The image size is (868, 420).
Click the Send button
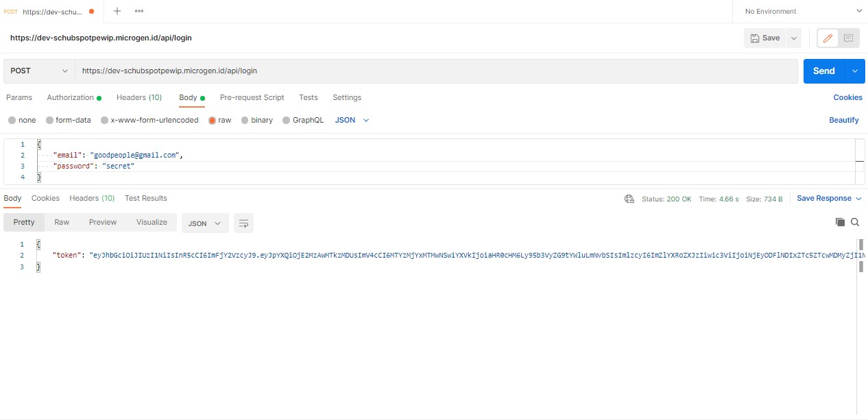point(823,71)
